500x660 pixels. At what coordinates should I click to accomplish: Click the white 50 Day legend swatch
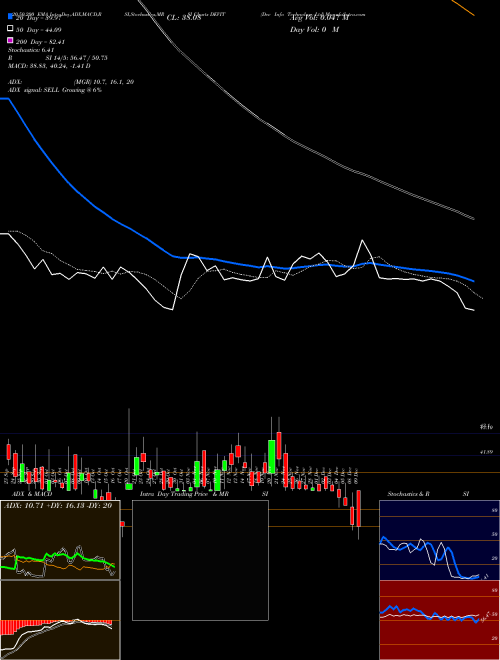click(10, 29)
